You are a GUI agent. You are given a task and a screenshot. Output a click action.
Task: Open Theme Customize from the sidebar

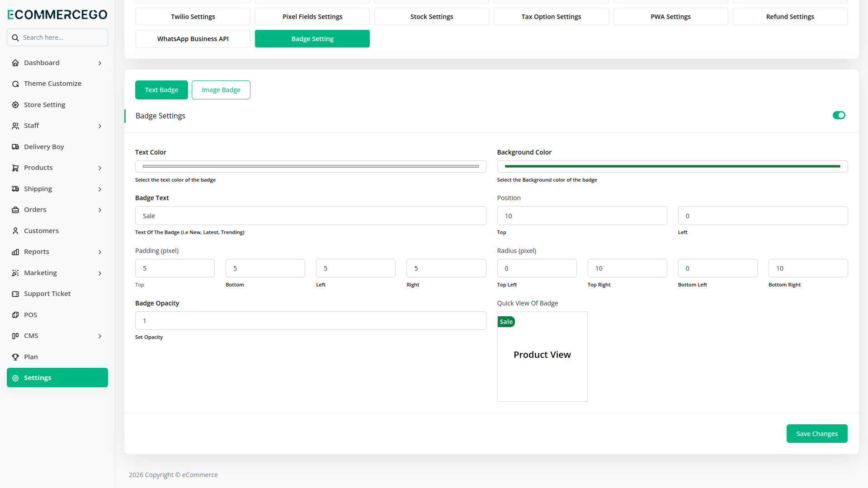57,84
